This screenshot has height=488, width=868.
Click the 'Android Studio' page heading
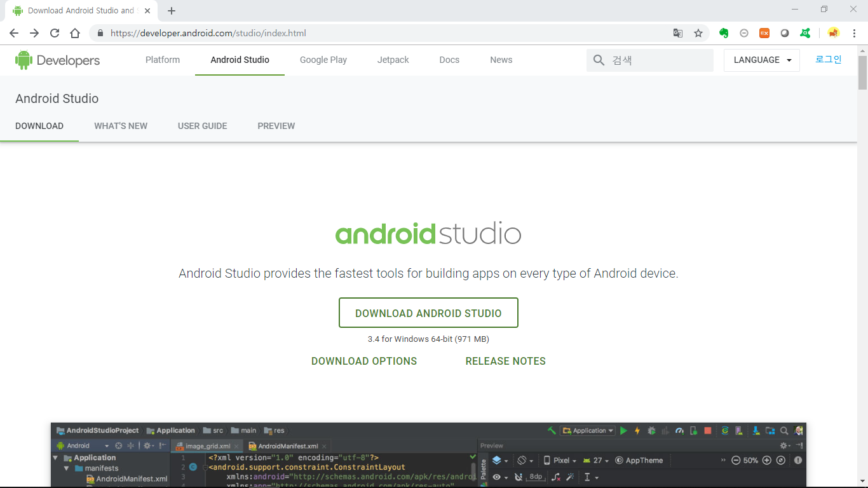(x=57, y=98)
